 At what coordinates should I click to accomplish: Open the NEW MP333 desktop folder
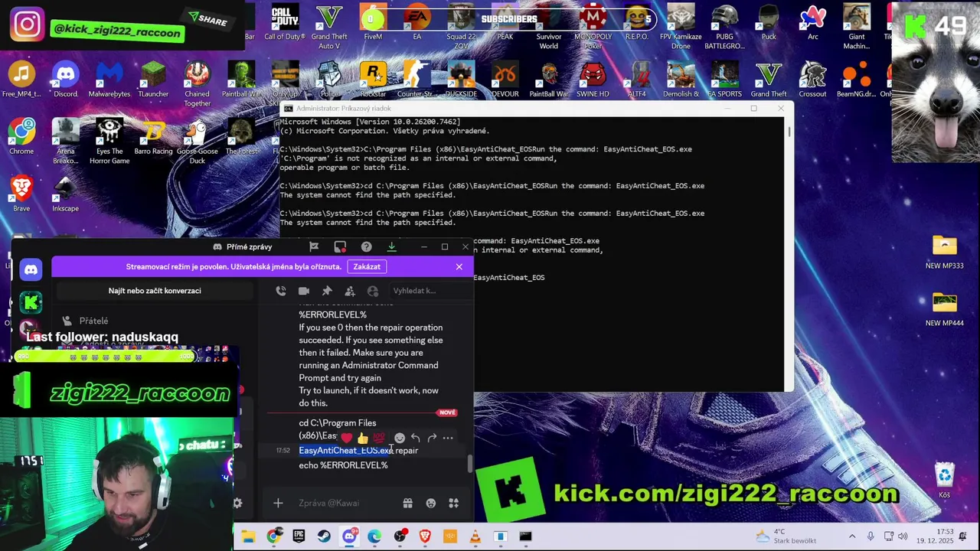pyautogui.click(x=944, y=252)
